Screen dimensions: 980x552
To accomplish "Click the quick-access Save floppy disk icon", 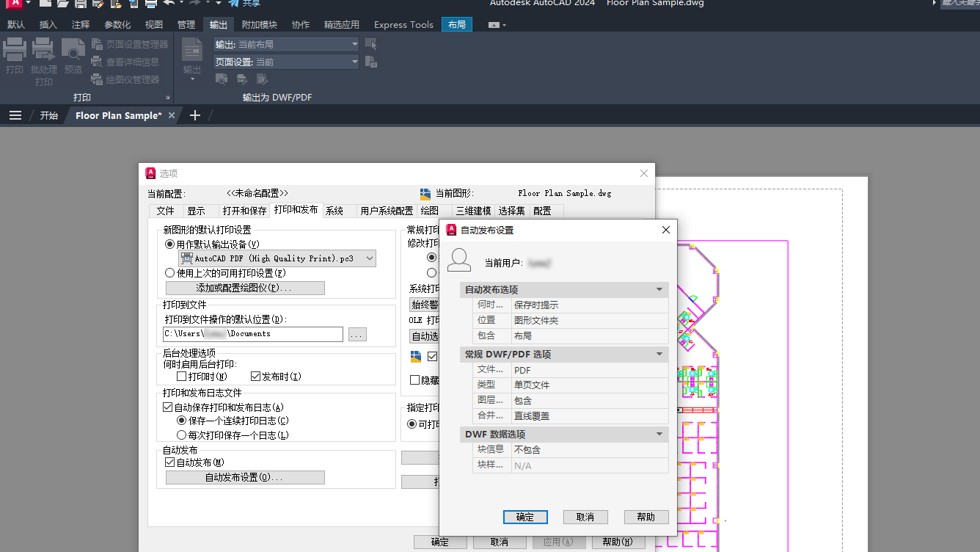I will tap(80, 3).
